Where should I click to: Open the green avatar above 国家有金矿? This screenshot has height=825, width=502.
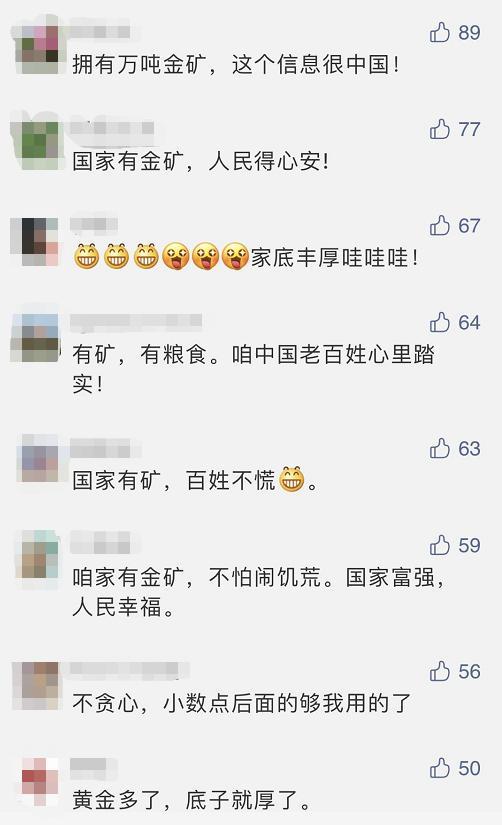click(36, 144)
